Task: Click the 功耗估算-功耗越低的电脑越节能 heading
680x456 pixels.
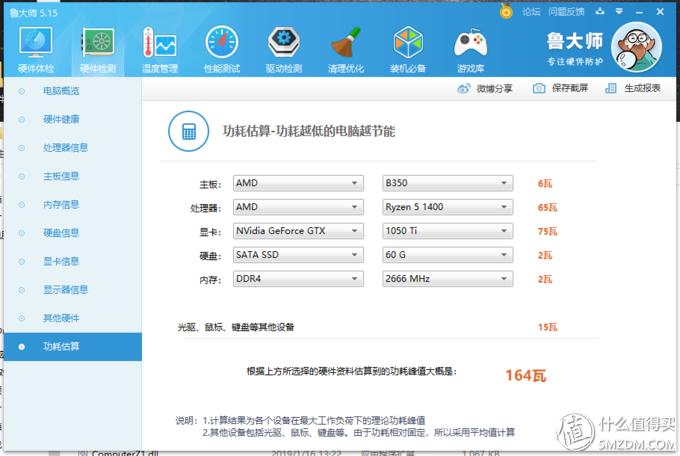Action: coord(309,131)
